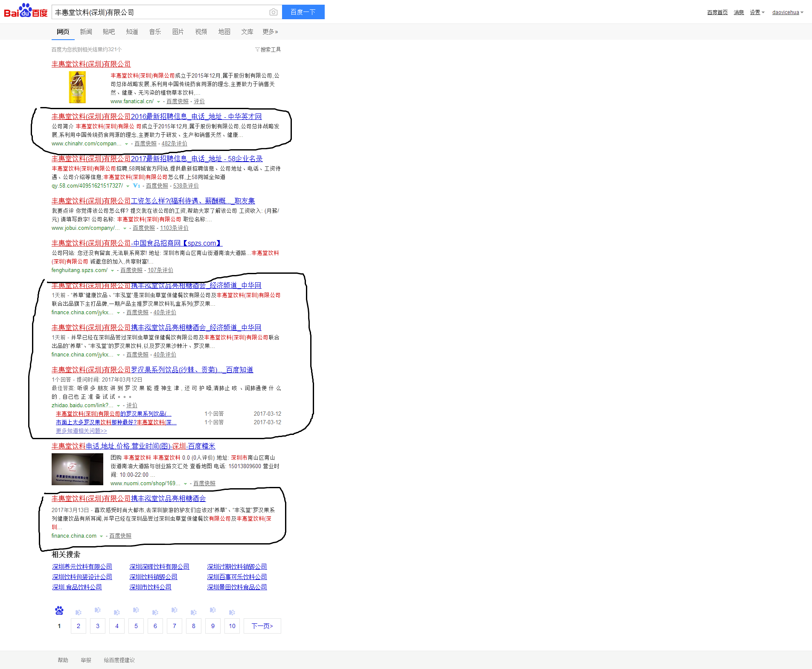Open the 图片 tab

[x=178, y=32]
